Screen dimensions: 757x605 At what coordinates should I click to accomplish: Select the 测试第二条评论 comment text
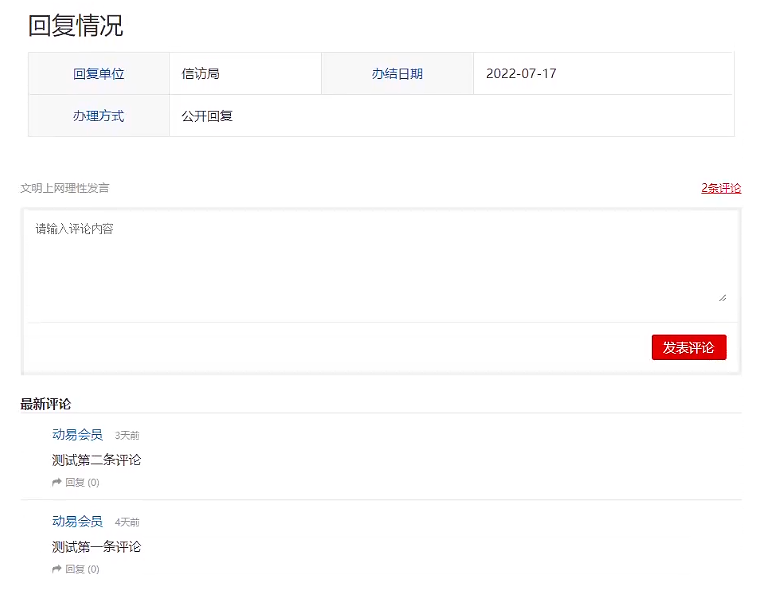click(x=97, y=460)
